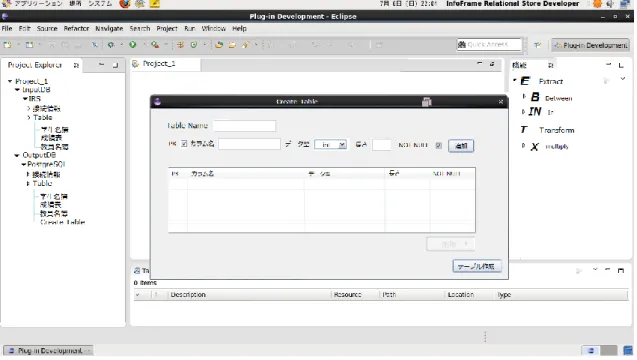
Task: Click the add column button
Action: click(x=461, y=146)
